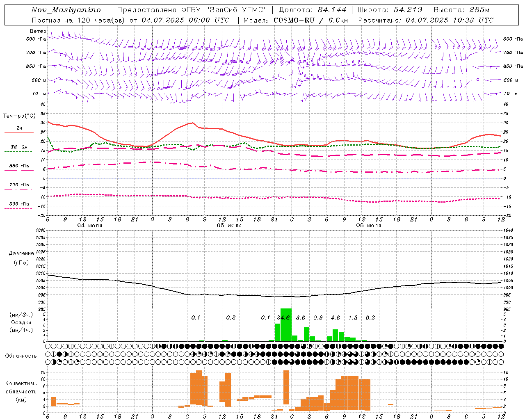
Task: Click the red 2м legend line sample
Action: pos(19,132)
